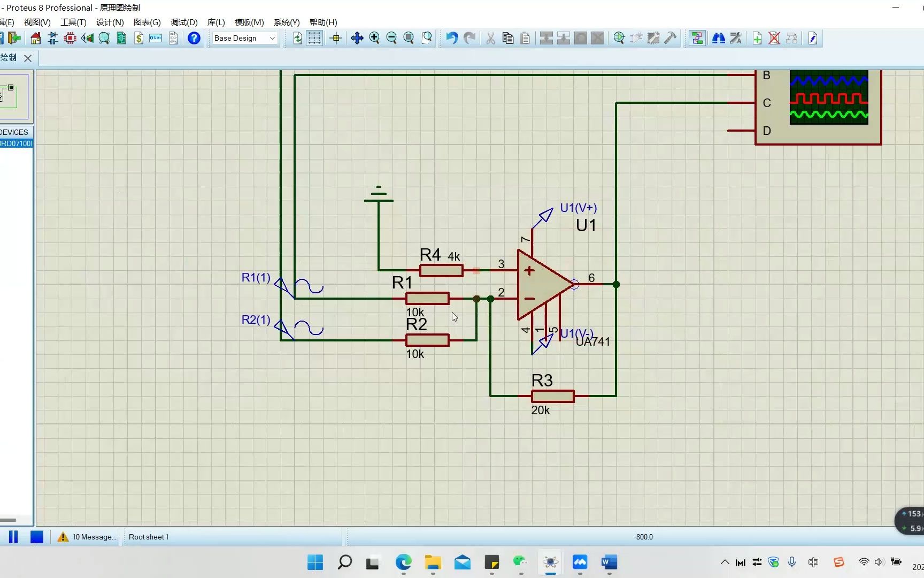
Task: Select resistor R3 20k on schematic
Action: coord(552,396)
